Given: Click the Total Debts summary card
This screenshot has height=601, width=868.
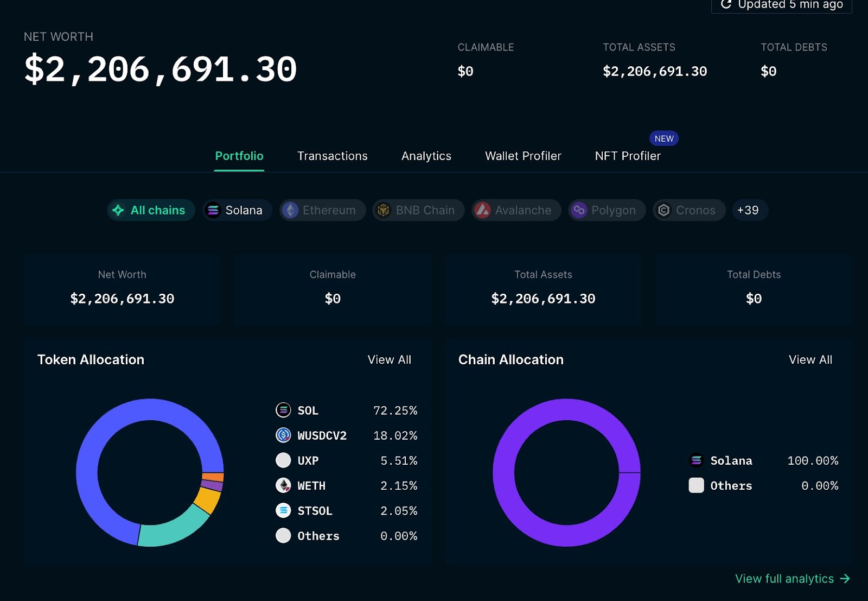Looking at the screenshot, I should [x=754, y=291].
